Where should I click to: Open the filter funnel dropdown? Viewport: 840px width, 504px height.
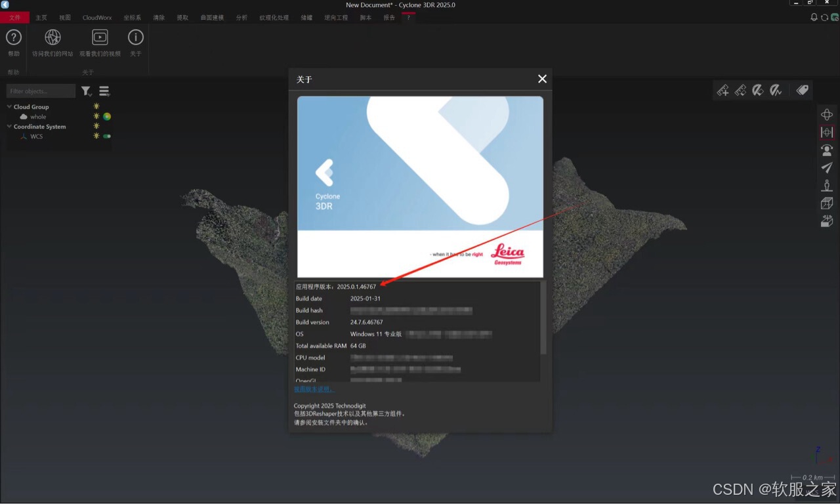click(x=87, y=91)
